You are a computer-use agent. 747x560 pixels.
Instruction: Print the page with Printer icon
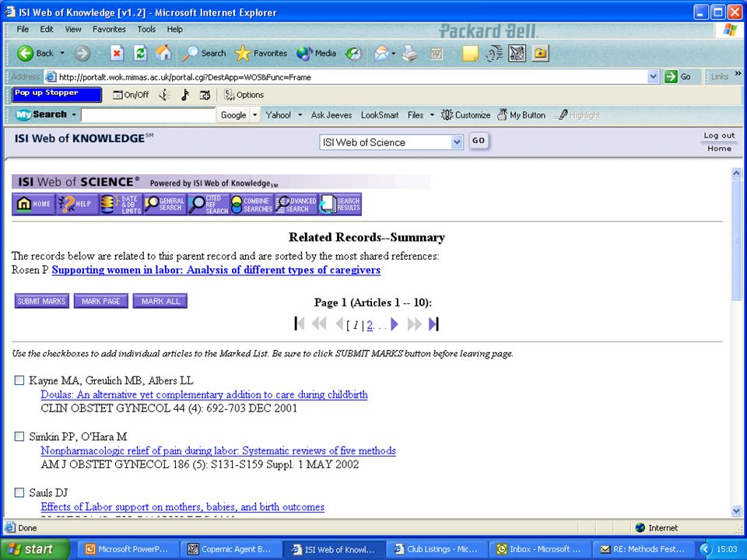pyautogui.click(x=410, y=54)
